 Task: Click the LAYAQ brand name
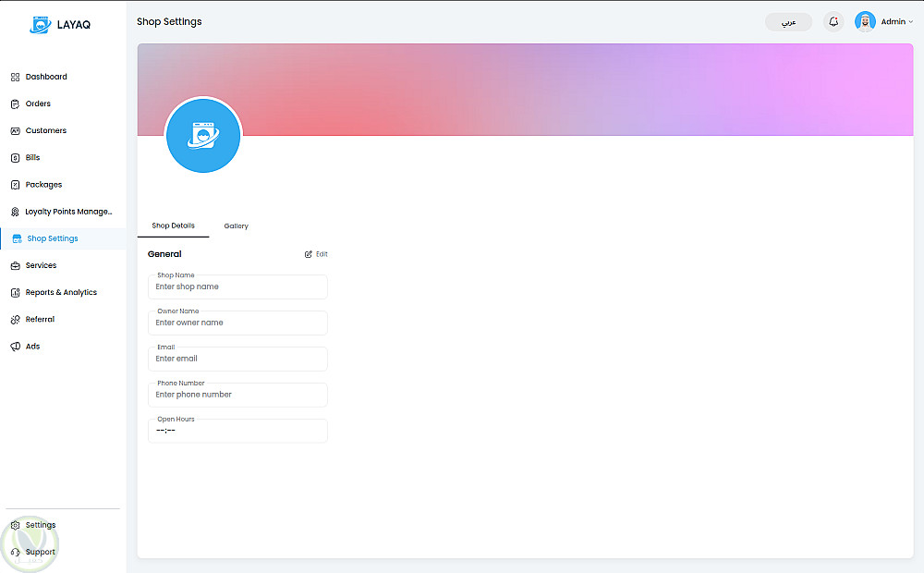tap(74, 25)
